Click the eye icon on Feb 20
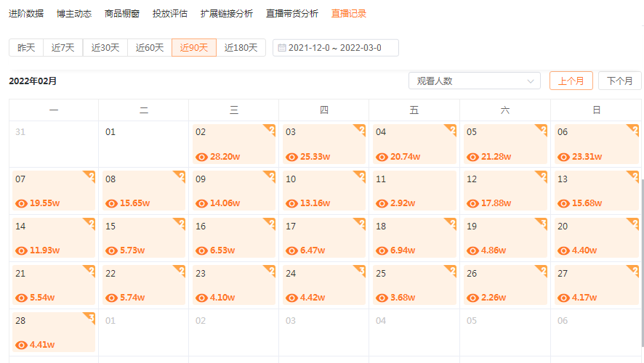This screenshot has width=644, height=363. click(x=563, y=250)
